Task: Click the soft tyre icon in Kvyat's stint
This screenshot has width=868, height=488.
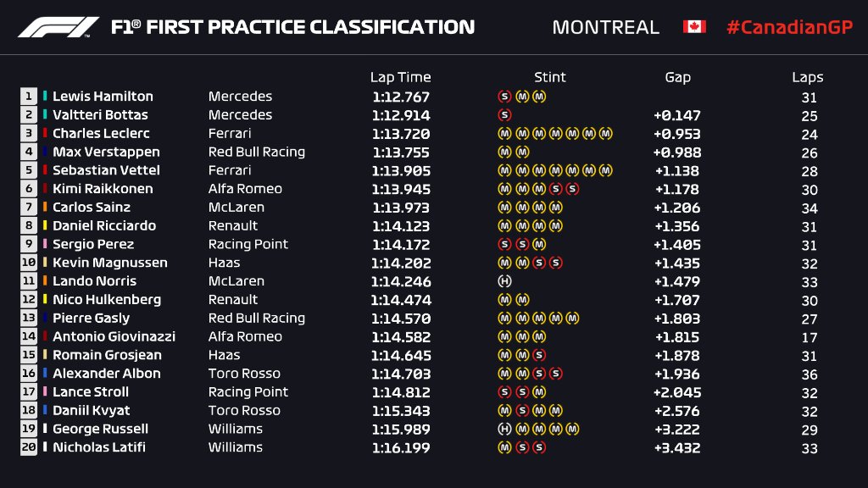Action: (x=522, y=410)
